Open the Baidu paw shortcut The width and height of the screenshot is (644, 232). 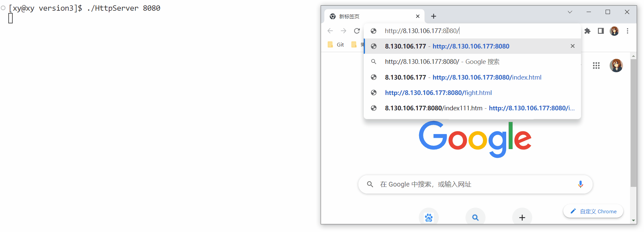pyautogui.click(x=429, y=218)
